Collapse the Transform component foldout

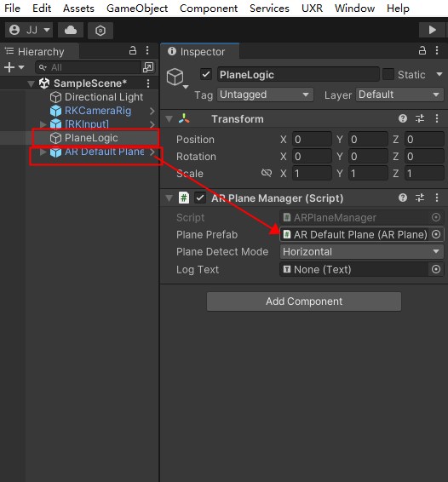[x=169, y=119]
